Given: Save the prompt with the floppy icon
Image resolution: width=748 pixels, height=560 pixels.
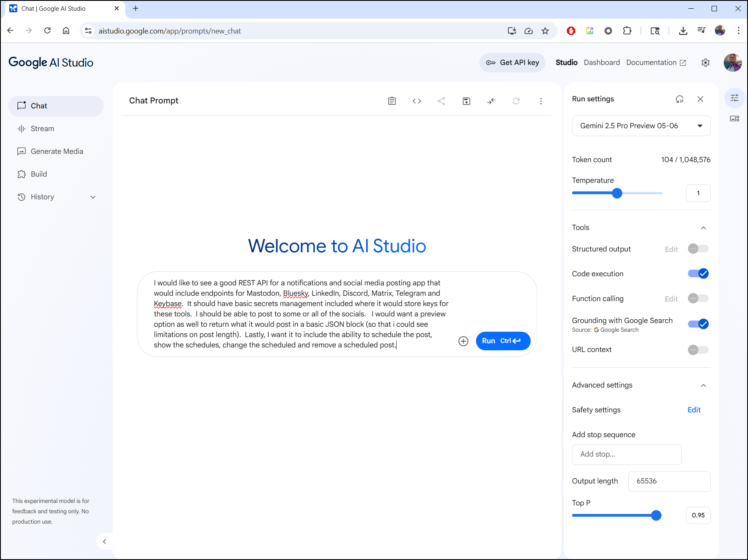Looking at the screenshot, I should (466, 101).
